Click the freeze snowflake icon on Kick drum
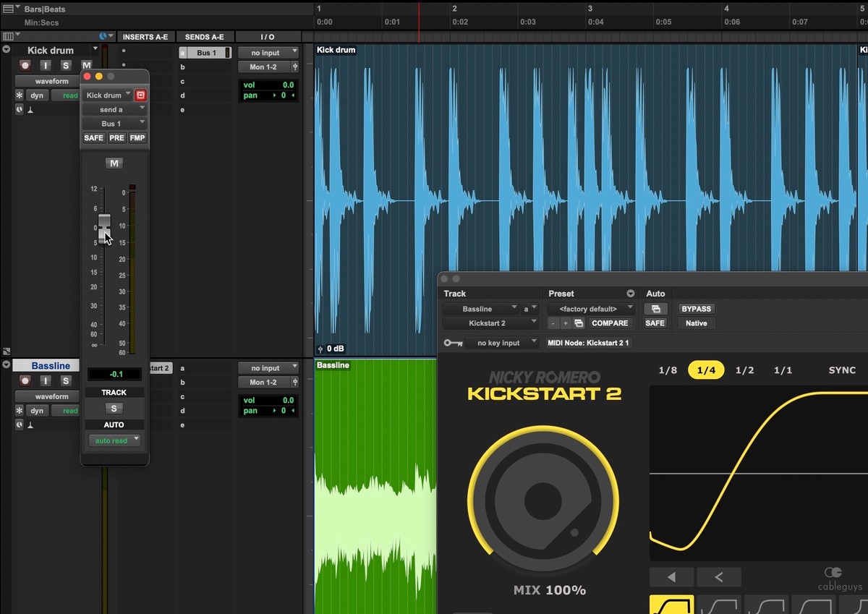Screen dimensions: 868x614 (x=20, y=95)
